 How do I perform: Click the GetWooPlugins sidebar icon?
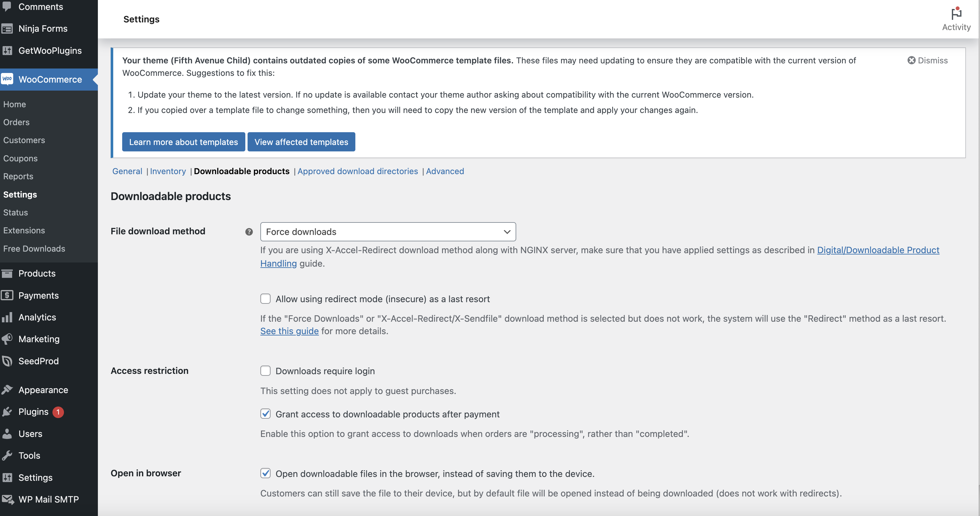coord(7,51)
